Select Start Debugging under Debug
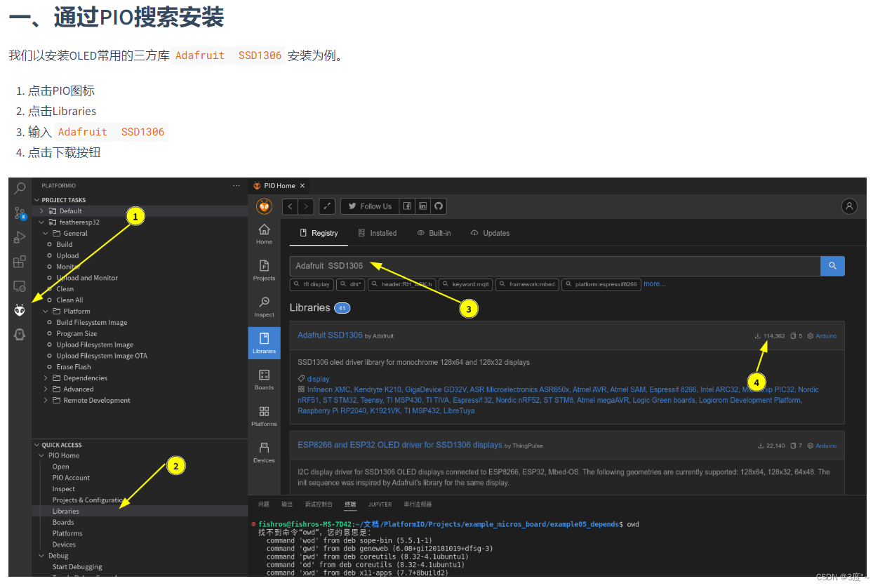 click(x=77, y=567)
